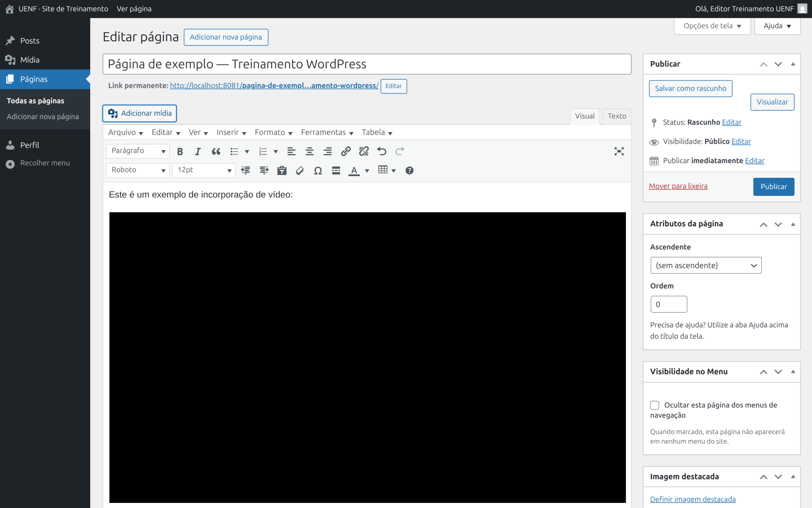Open keyboard shortcuts help icon
The height and width of the screenshot is (508, 812).
click(x=409, y=171)
